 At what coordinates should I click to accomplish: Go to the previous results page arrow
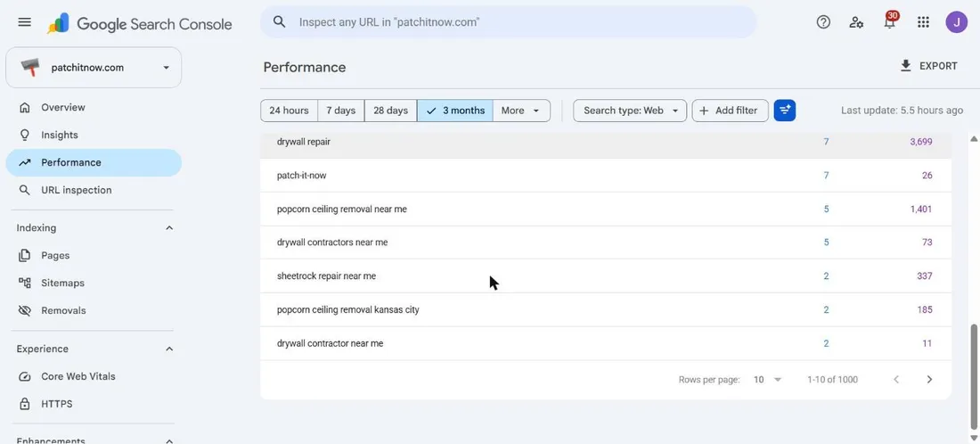(896, 380)
